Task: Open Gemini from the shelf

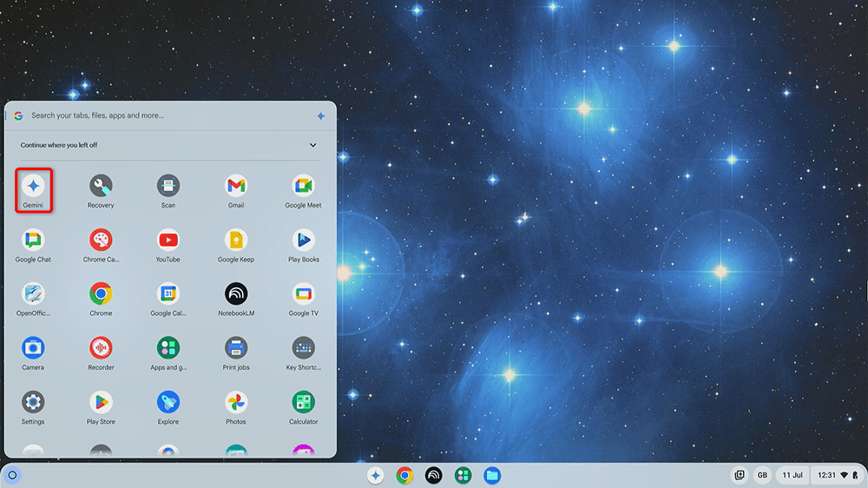Action: (x=376, y=475)
